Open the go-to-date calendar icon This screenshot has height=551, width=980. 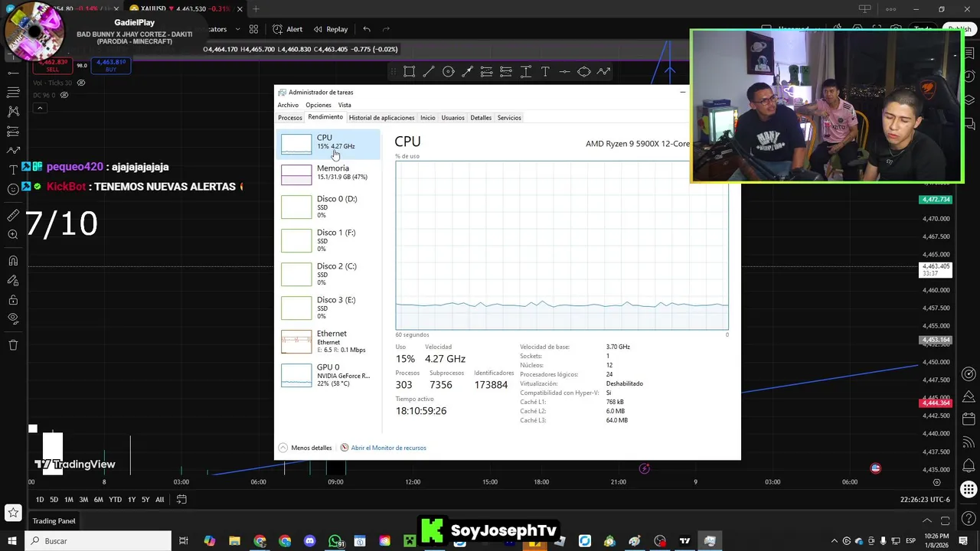181,500
